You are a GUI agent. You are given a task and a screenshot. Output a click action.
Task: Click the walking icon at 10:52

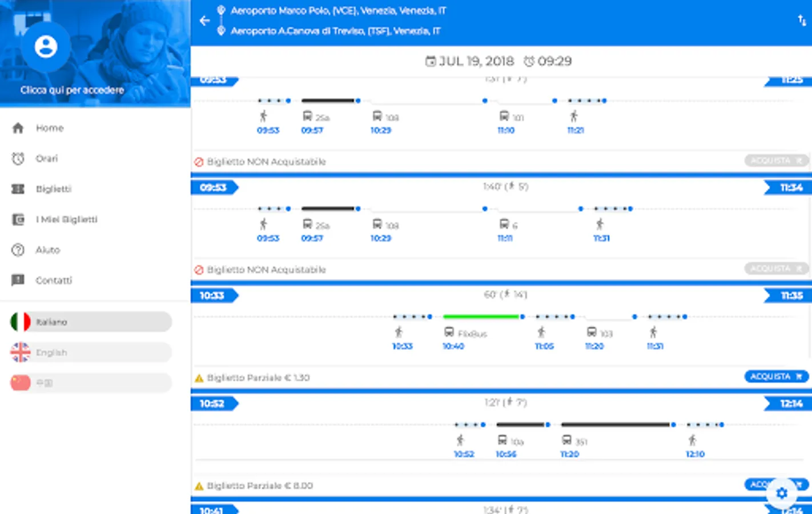point(460,440)
